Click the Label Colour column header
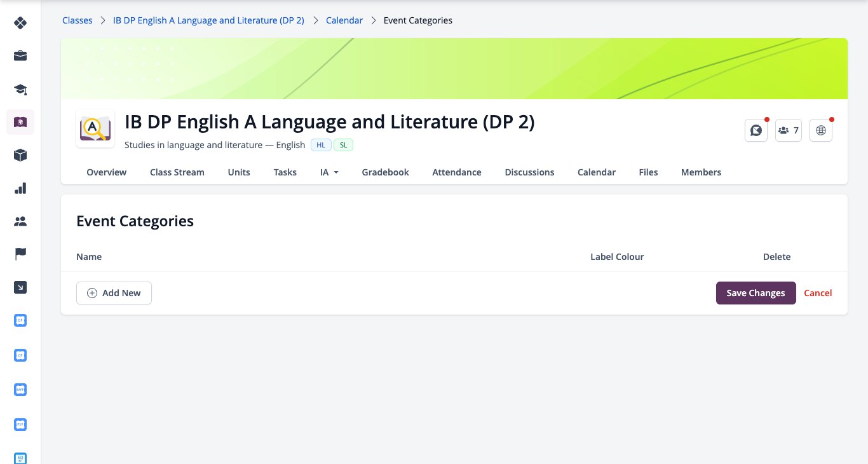Screen dimensions: 868x464 [617, 257]
